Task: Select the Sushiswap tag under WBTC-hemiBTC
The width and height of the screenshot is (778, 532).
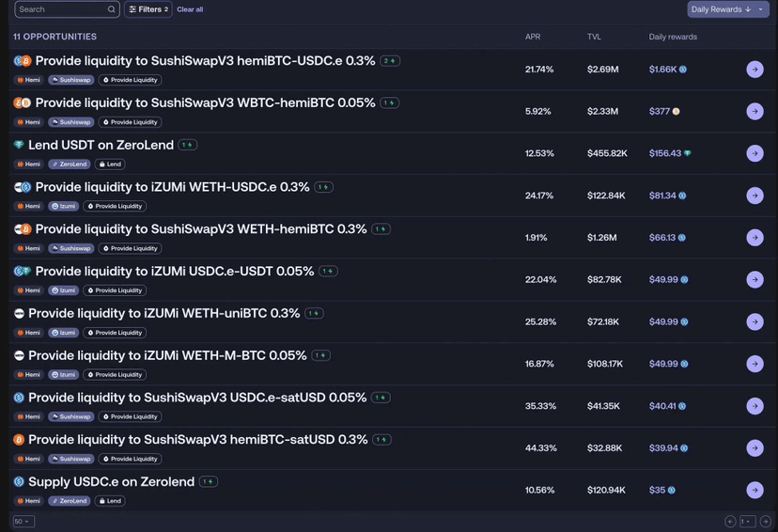Action: (x=71, y=122)
